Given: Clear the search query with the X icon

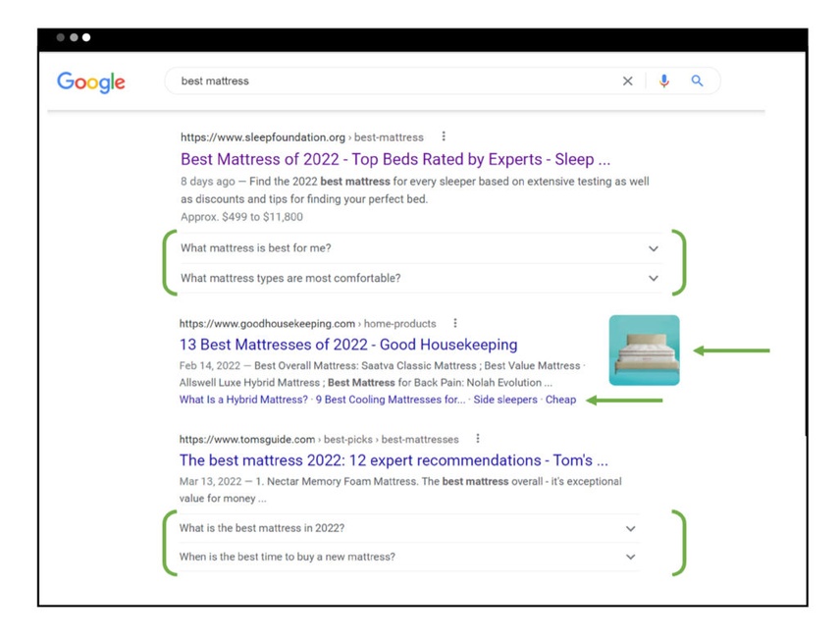Looking at the screenshot, I should [628, 80].
